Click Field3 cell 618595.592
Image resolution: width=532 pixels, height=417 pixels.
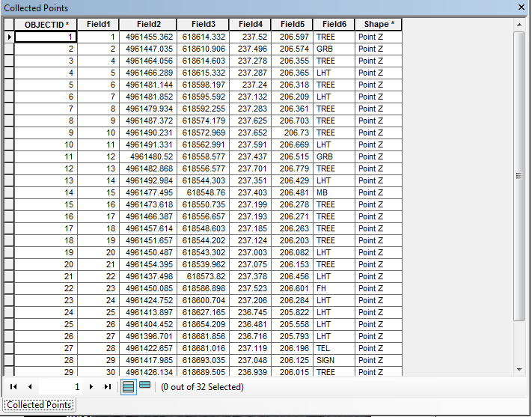[x=203, y=97]
